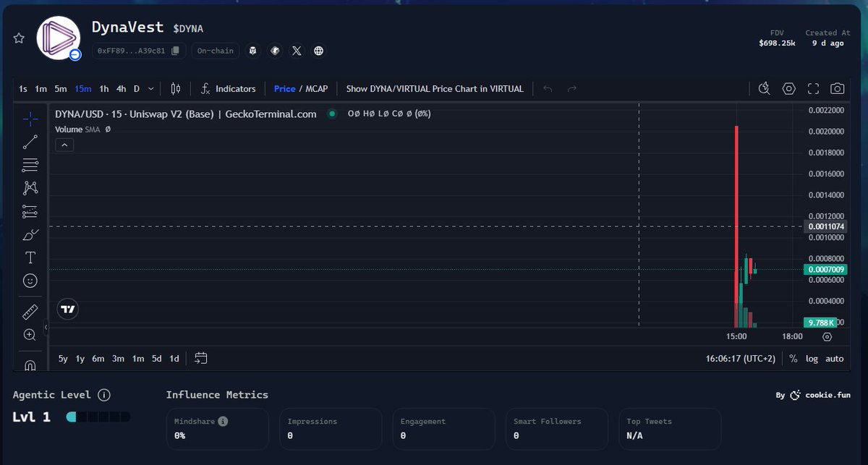Click the TradingView logo on the chart
Image resolution: width=868 pixels, height=465 pixels.
[x=68, y=310]
